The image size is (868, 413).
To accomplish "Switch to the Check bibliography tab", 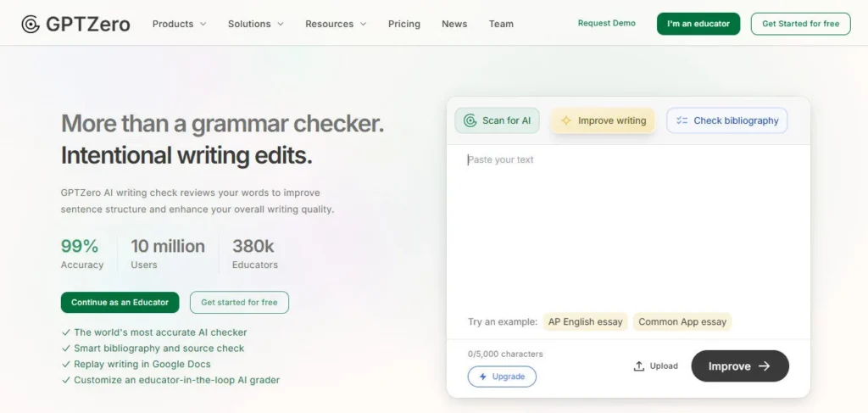I will click(x=726, y=120).
